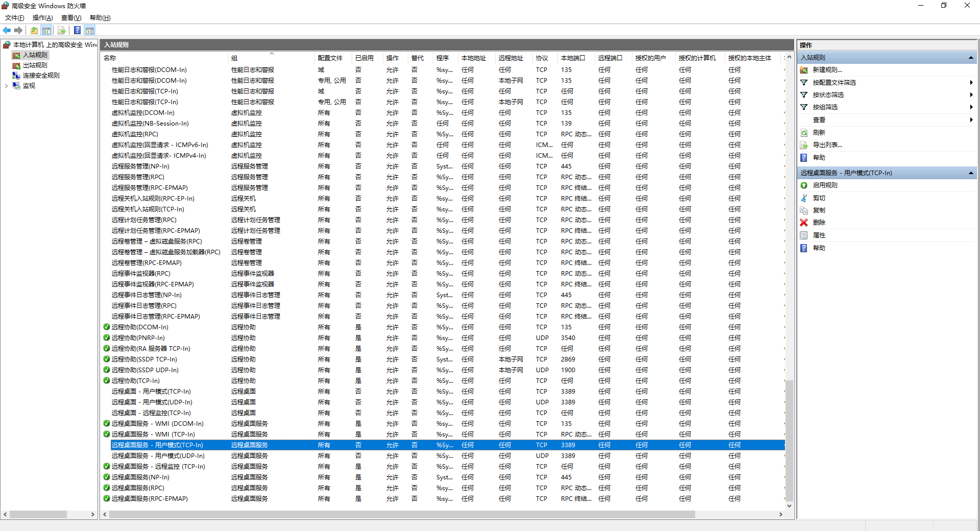Click the up-one-level folder icon in toolbar

[x=34, y=30]
